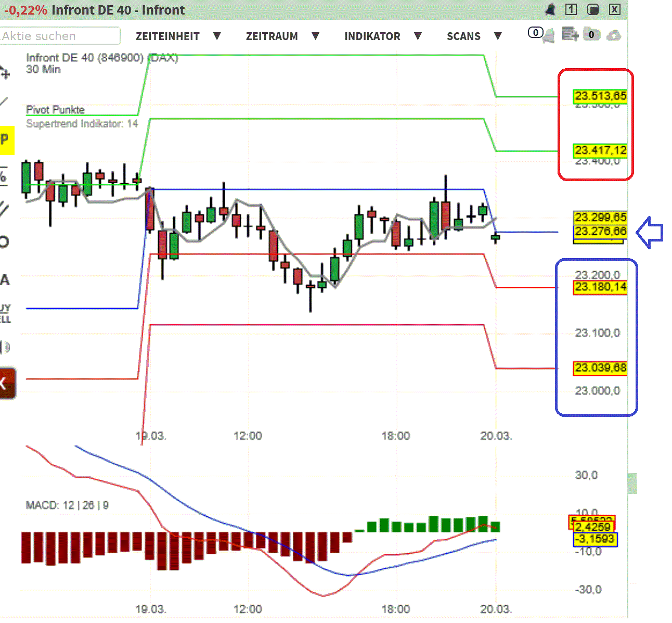Screen dimensions: 672x623
Task: Toggle the sound alert speaker icon
Action: tap(5, 346)
